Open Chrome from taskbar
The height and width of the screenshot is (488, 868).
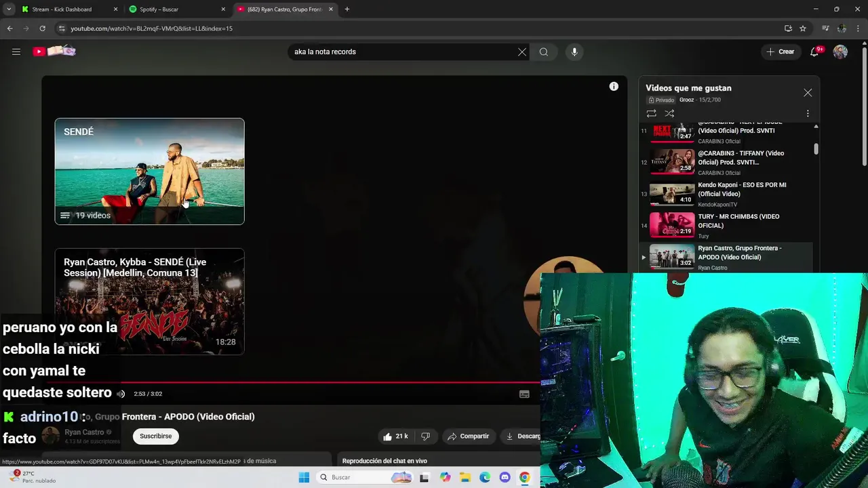(x=525, y=477)
